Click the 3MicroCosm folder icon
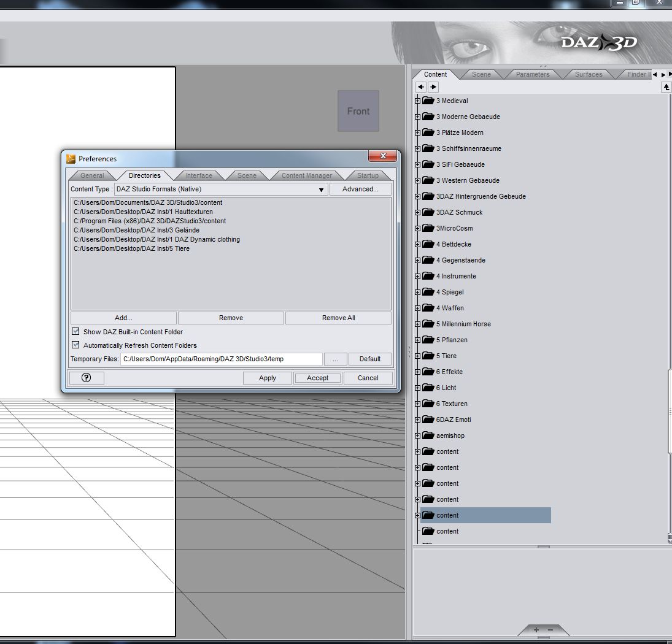This screenshot has width=672, height=644. (428, 228)
